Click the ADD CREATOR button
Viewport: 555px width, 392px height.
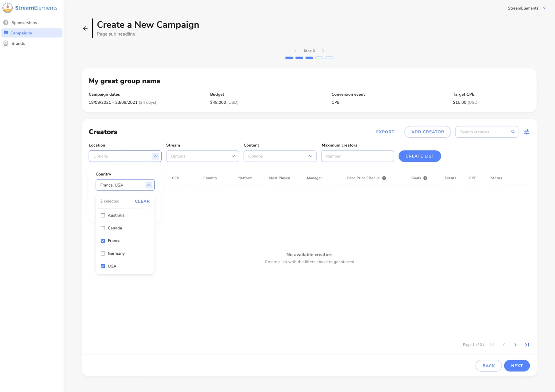427,132
